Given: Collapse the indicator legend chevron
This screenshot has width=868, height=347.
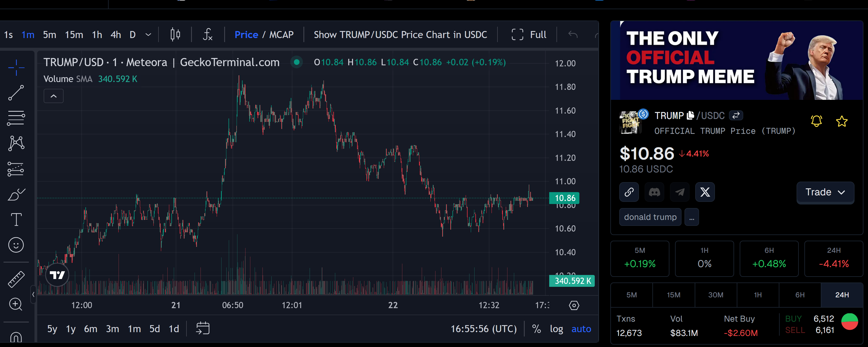Looking at the screenshot, I should click(x=54, y=96).
